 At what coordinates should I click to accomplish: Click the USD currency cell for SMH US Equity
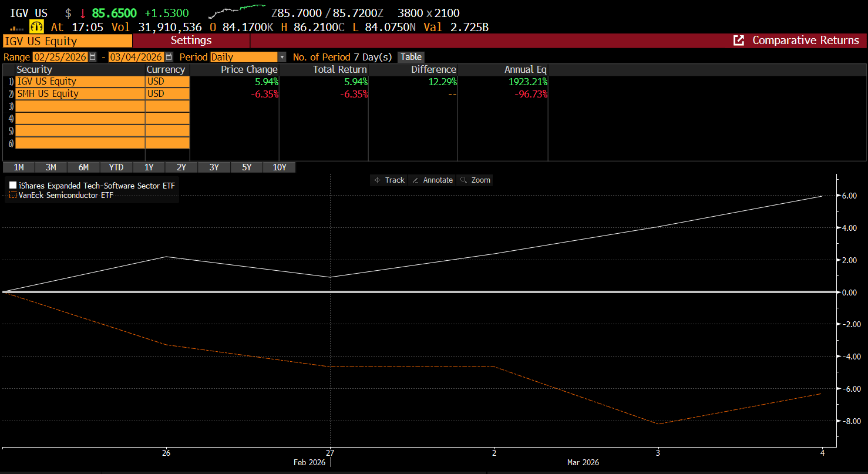pyautogui.click(x=167, y=94)
